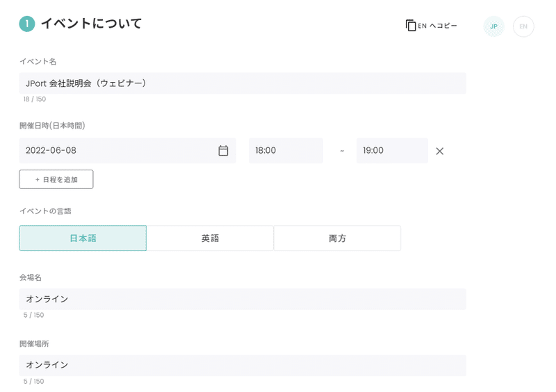This screenshot has height=392, width=556.
Task: Select 日本語 as event language
Action: [83, 238]
